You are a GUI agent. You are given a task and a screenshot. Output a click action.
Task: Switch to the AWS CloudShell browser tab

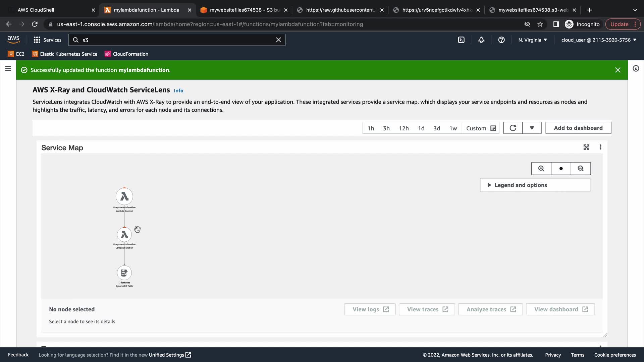[x=36, y=10]
